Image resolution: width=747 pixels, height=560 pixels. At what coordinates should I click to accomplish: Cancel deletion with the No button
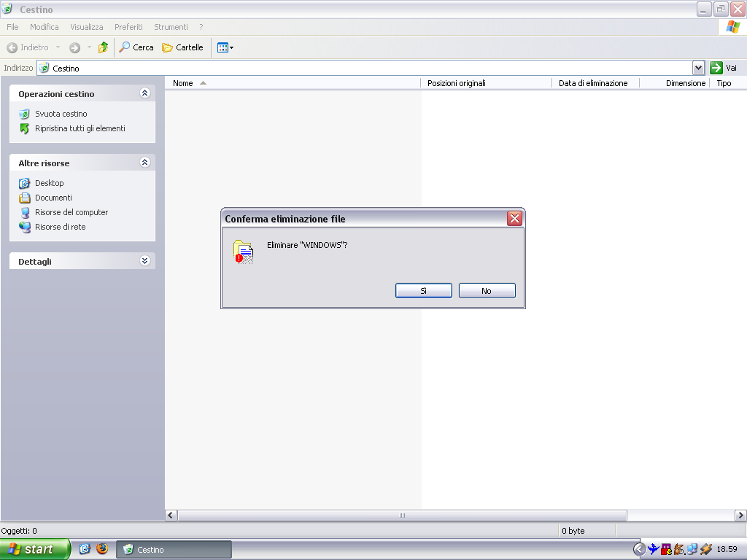[x=487, y=290]
